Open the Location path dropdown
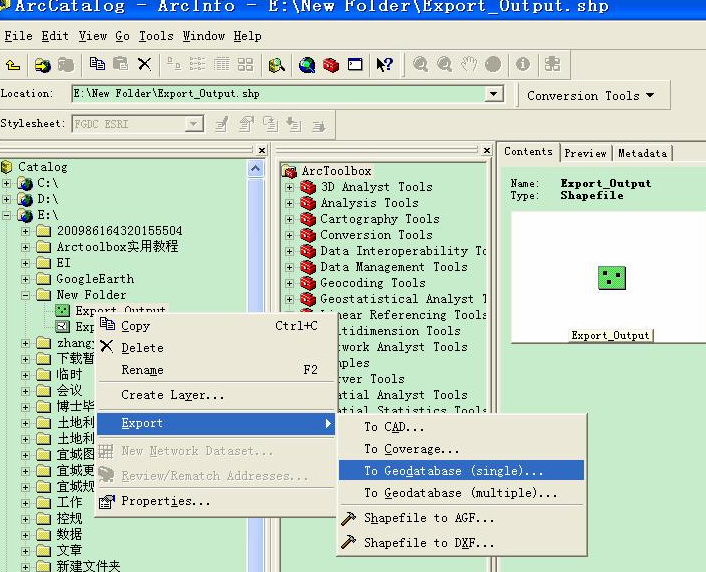706x572 pixels. pyautogui.click(x=493, y=94)
